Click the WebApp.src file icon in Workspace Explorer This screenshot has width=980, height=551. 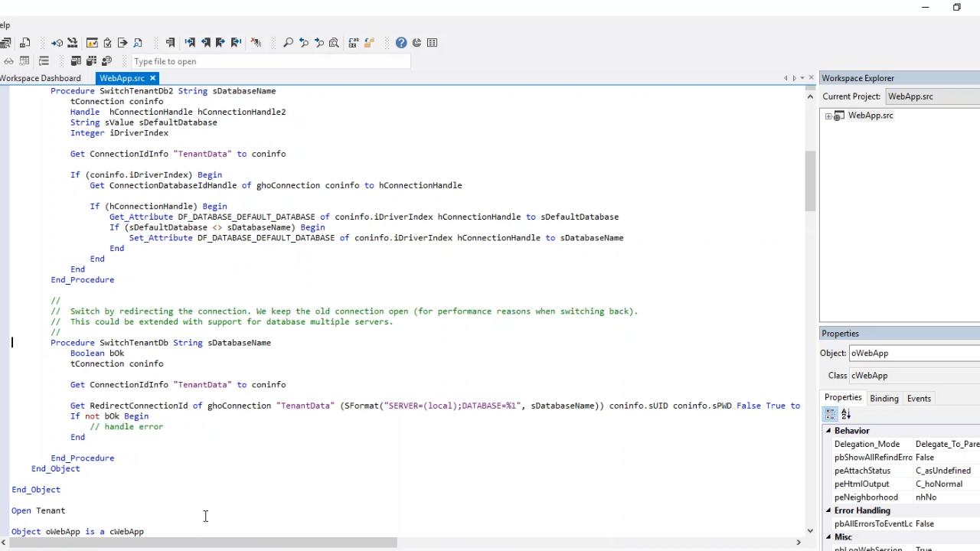pyautogui.click(x=839, y=116)
